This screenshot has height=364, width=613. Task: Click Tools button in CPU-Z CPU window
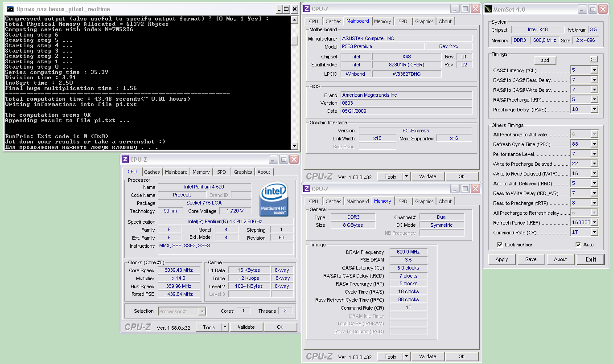pos(209,327)
